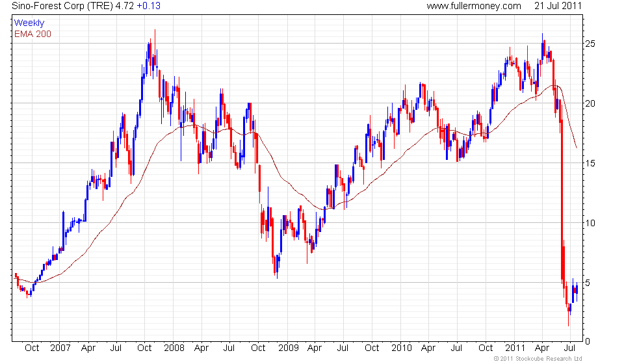637x364 pixels.
Task: Select the last price value 4.72
Action: [125, 6]
